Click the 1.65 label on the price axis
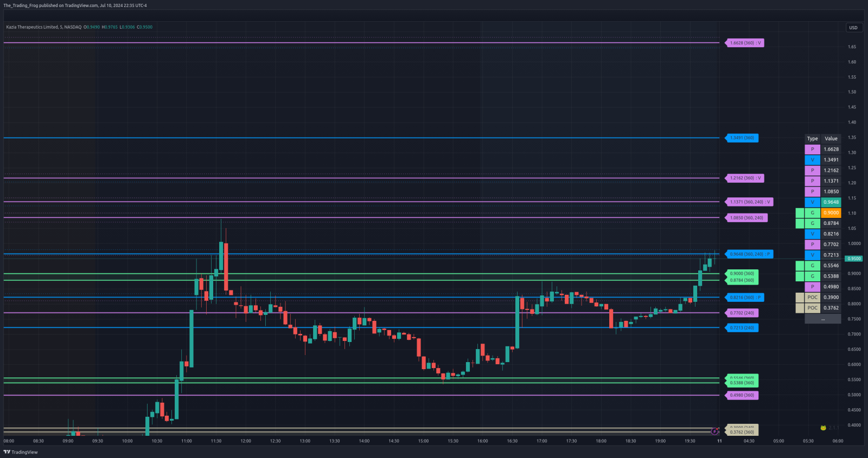 [x=852, y=47]
